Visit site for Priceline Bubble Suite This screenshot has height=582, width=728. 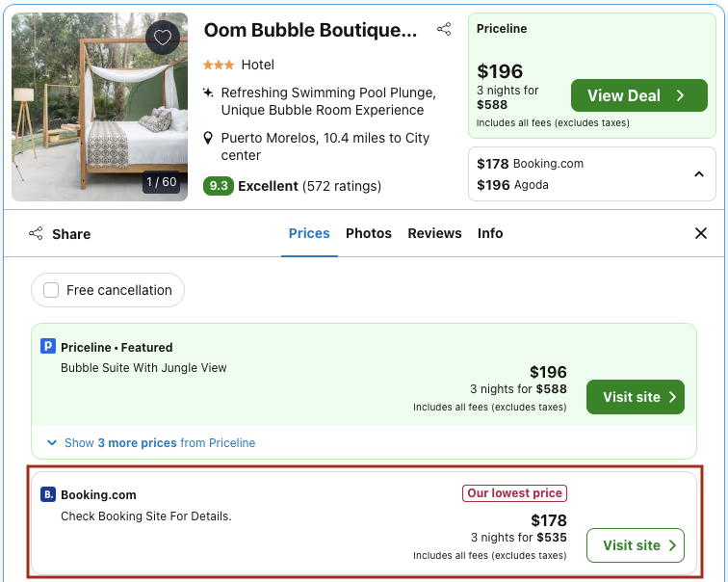[635, 397]
